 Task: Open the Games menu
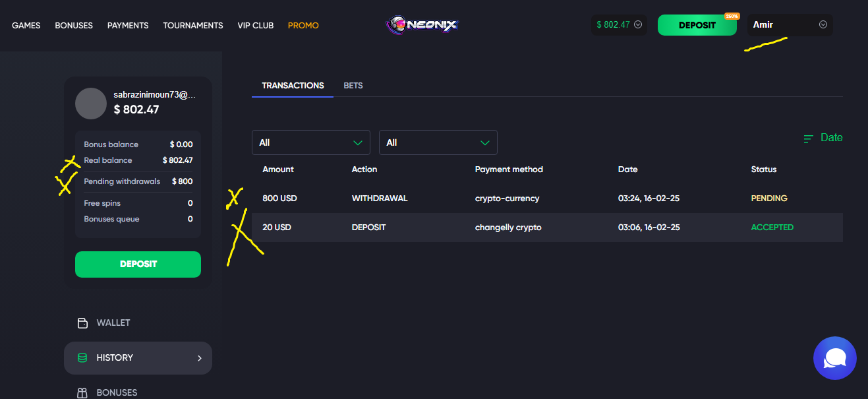26,26
